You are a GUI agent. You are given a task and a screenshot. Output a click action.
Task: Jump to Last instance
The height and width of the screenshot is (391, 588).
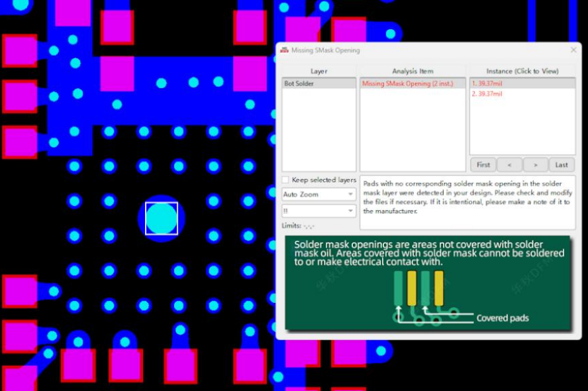(x=562, y=165)
